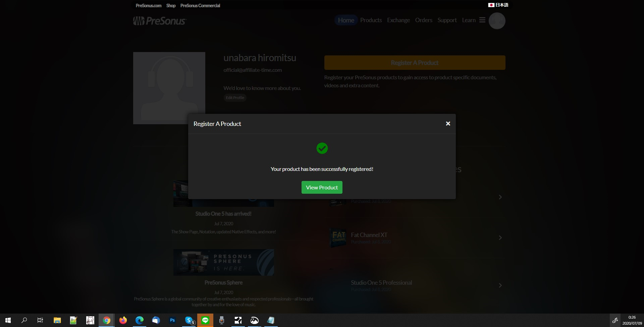Screen dimensions: 644x327
Task: Close the Register A Product dialog
Action: (448, 124)
